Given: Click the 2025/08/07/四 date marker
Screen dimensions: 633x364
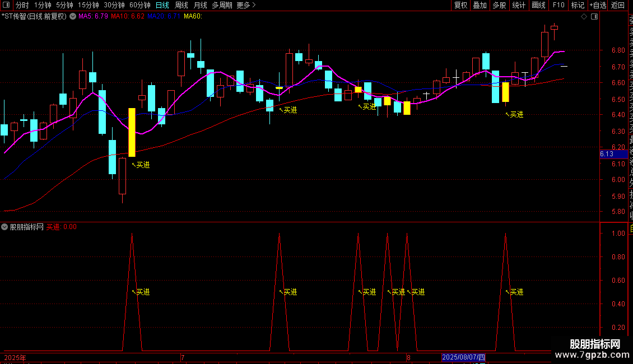Looking at the screenshot, I should pyautogui.click(x=463, y=357).
